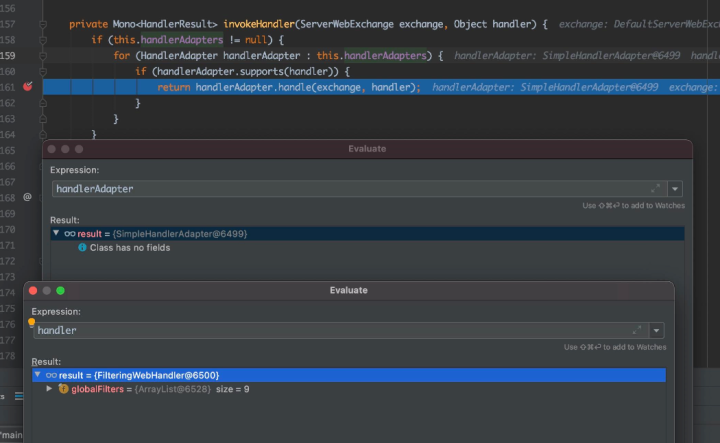
Task: Click the invokeHandler method name on line 157
Action: point(259,24)
